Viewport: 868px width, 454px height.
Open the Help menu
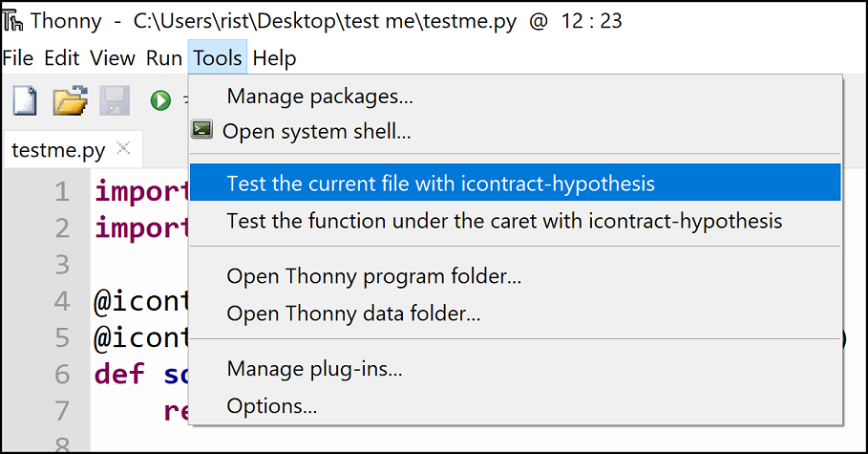pos(275,57)
